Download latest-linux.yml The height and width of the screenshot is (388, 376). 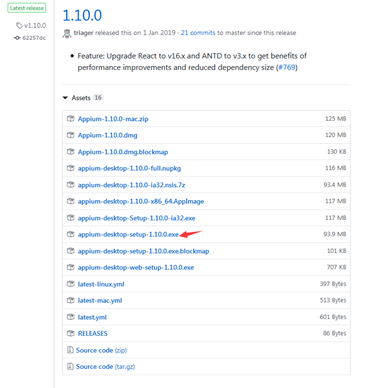pyautogui.click(x=101, y=284)
